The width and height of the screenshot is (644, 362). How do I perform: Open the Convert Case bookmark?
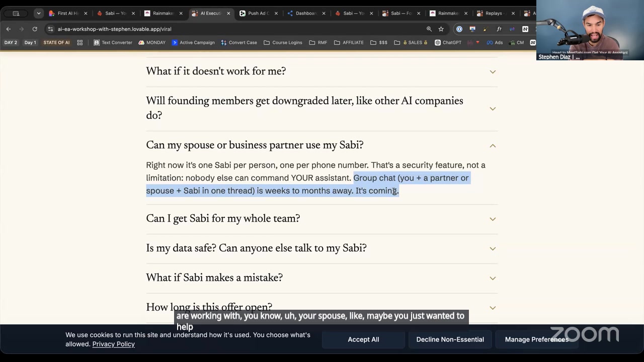(x=239, y=43)
